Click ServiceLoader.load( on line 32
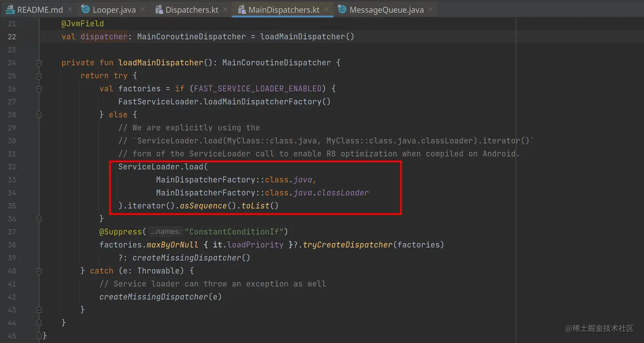Viewport: 644px width, 343px height. 163,167
